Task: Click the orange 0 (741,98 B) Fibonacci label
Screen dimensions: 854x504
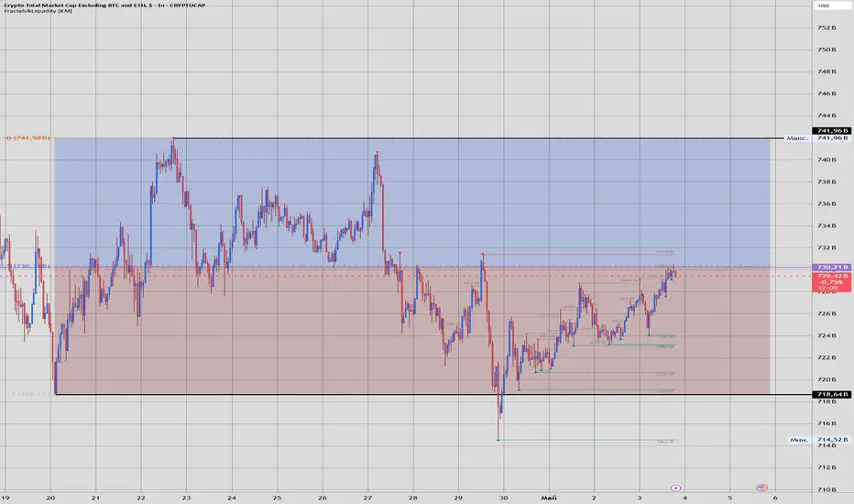Action: pos(27,137)
